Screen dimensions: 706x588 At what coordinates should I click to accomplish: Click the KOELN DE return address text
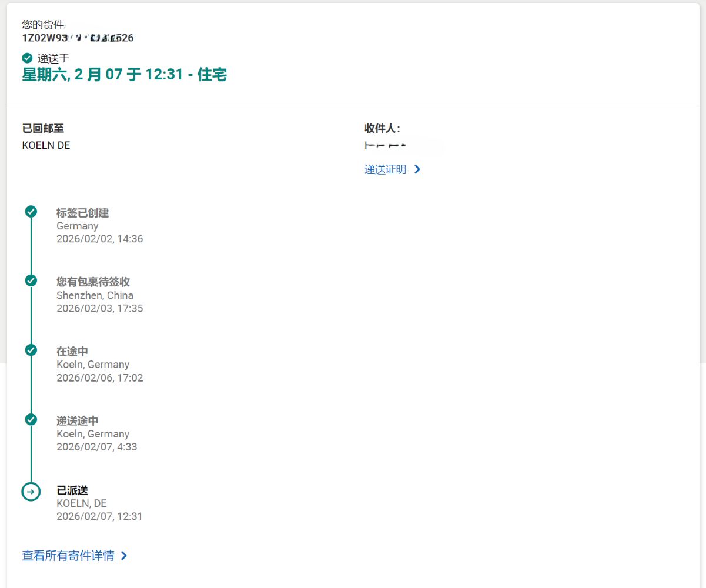[46, 145]
